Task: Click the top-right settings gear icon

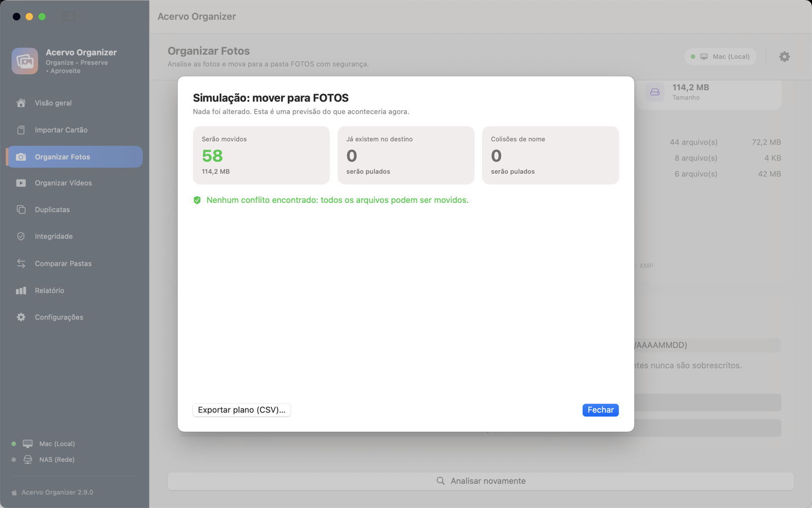Action: pyautogui.click(x=784, y=56)
